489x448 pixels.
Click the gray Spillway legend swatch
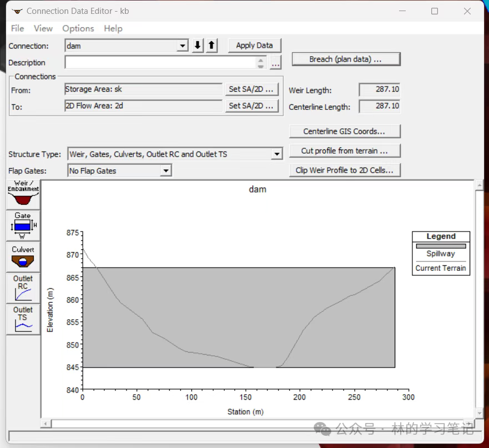[x=441, y=246]
